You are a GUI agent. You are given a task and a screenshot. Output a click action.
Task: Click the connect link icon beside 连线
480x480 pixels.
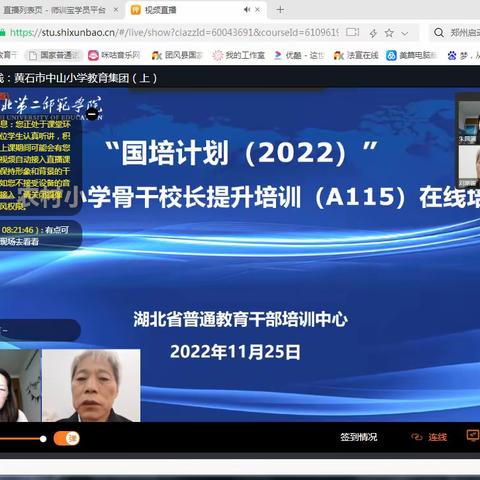point(417,437)
